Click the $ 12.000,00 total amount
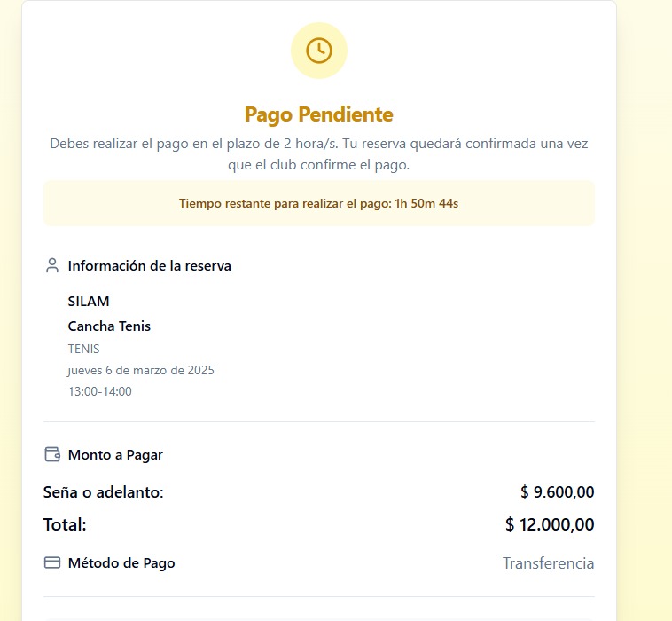This screenshot has height=621, width=672. tap(550, 524)
